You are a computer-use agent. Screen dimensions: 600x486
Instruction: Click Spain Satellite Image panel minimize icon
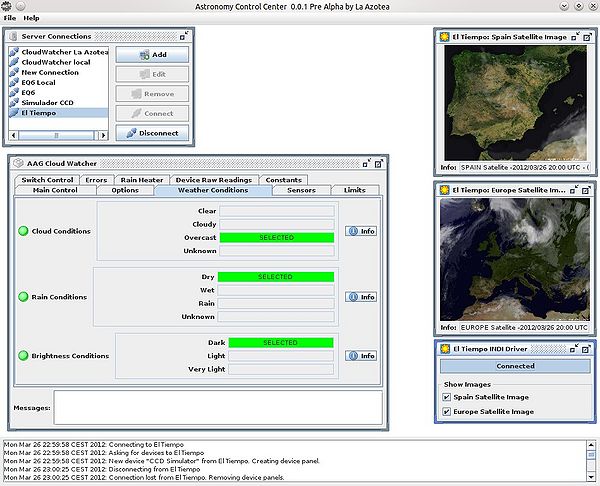(x=575, y=37)
